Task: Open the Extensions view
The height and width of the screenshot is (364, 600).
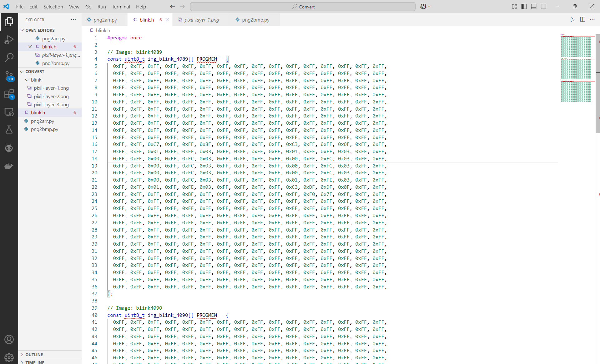Action: tap(9, 94)
